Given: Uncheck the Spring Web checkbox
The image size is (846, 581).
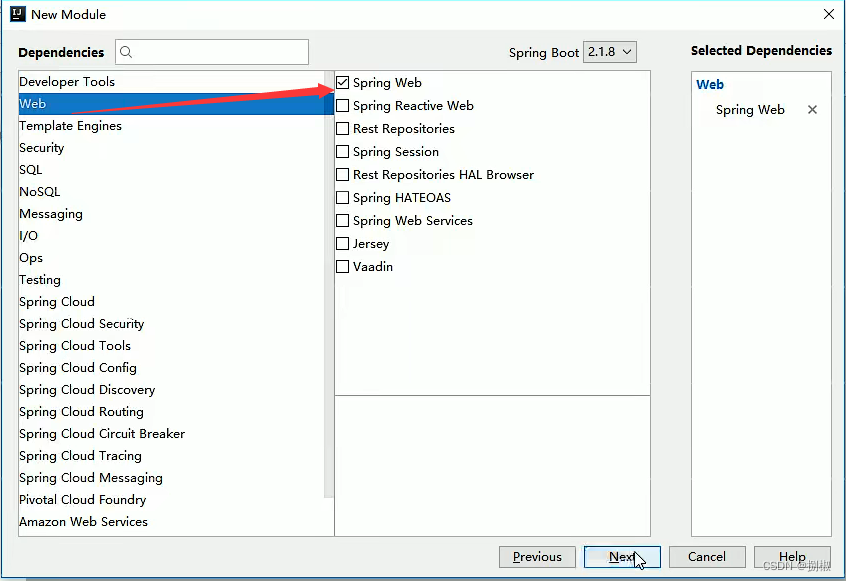Looking at the screenshot, I should pyautogui.click(x=343, y=83).
